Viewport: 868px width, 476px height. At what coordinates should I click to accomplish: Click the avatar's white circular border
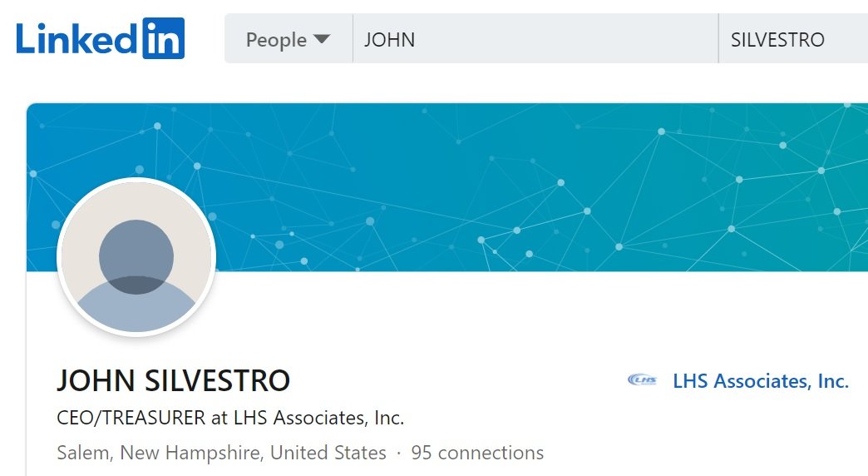tap(136, 180)
